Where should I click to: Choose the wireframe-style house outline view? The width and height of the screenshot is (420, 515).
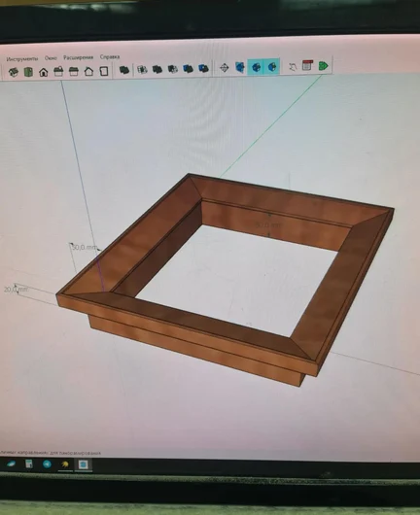point(88,71)
